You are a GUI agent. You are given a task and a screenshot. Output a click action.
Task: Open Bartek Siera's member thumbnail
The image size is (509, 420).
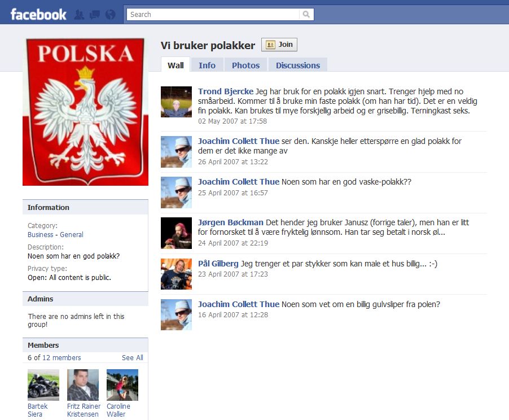43,385
